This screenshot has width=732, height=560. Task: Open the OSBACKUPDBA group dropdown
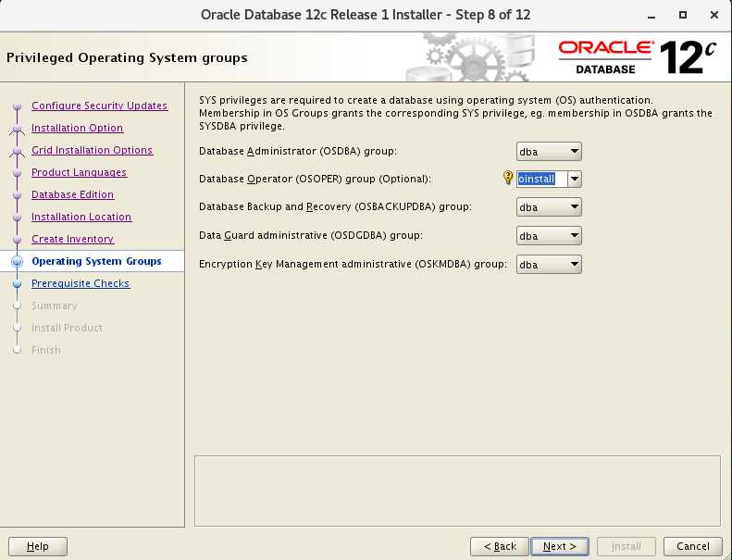tap(549, 207)
